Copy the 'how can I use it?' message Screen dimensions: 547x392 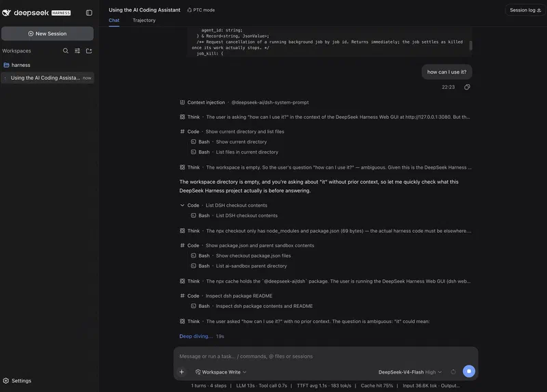pos(467,87)
